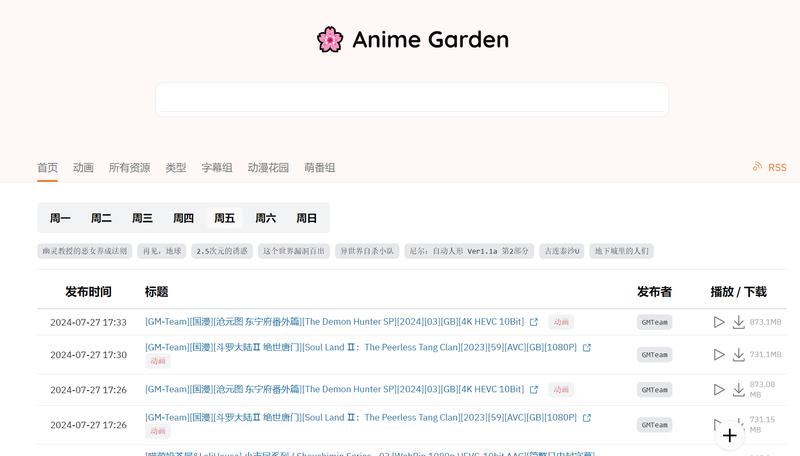The width and height of the screenshot is (800, 456).
Task: Click the timestamp 2024-07-27 17:30
Action: 88,354
